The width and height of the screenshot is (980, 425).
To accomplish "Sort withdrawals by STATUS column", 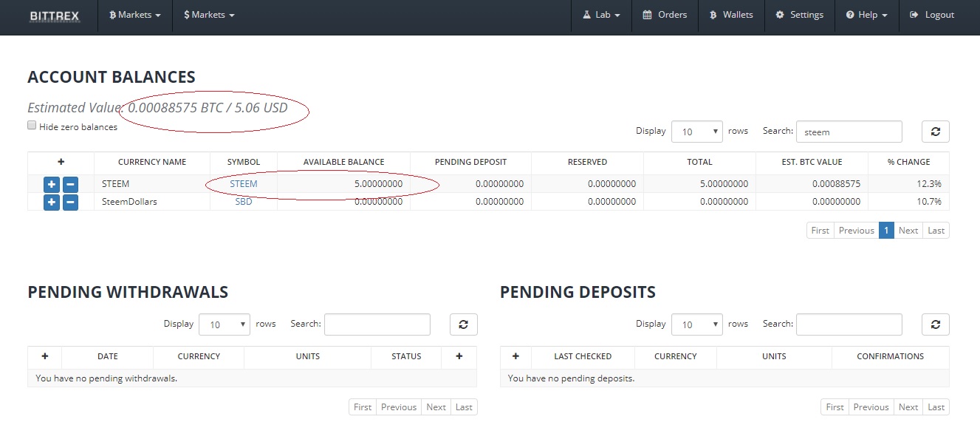I will (x=406, y=356).
